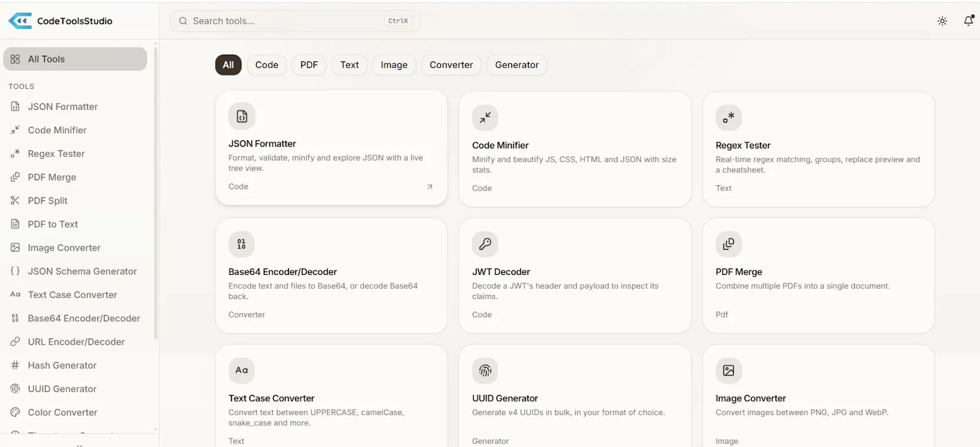This screenshot has width=980, height=447.
Task: Click the Base64 Encoder/Decoder sidebar icon
Action: (x=15, y=318)
